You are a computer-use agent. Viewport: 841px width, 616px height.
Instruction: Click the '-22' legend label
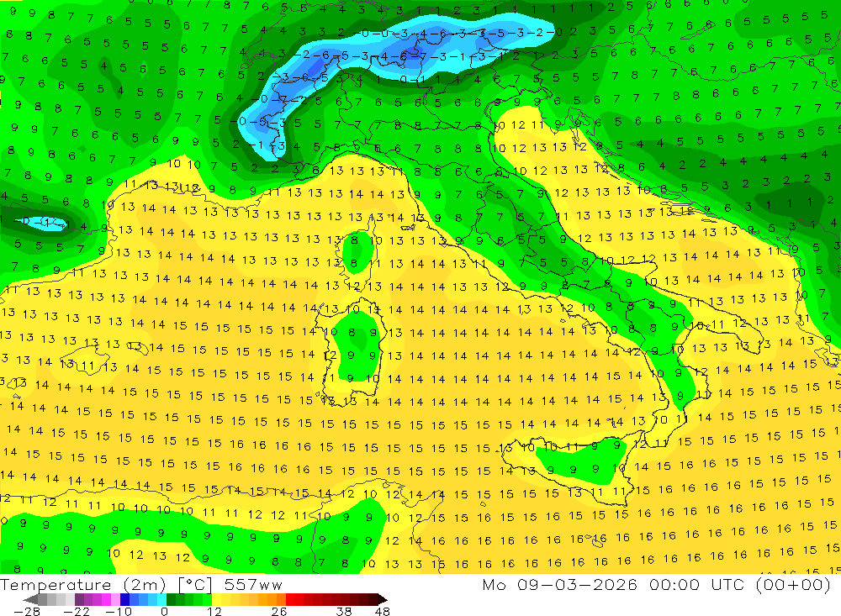77,611
